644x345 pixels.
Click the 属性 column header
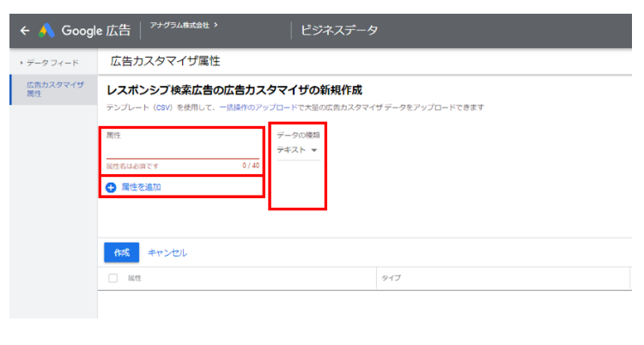pos(135,278)
